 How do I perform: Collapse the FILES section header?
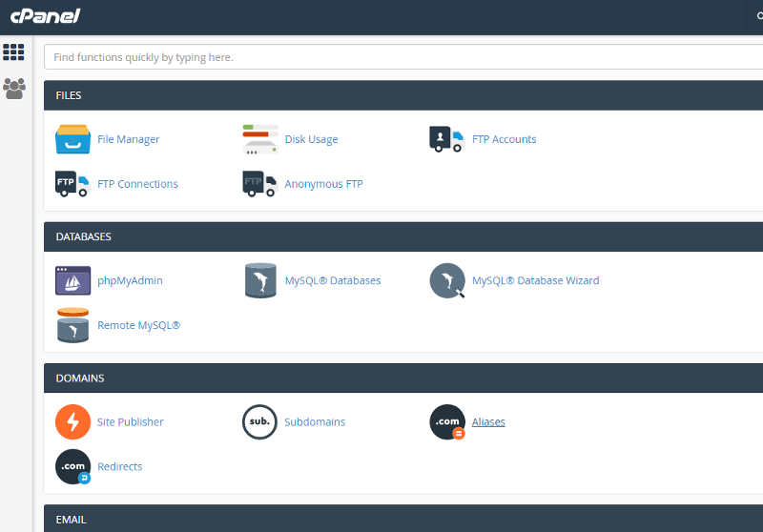pyautogui.click(x=403, y=95)
